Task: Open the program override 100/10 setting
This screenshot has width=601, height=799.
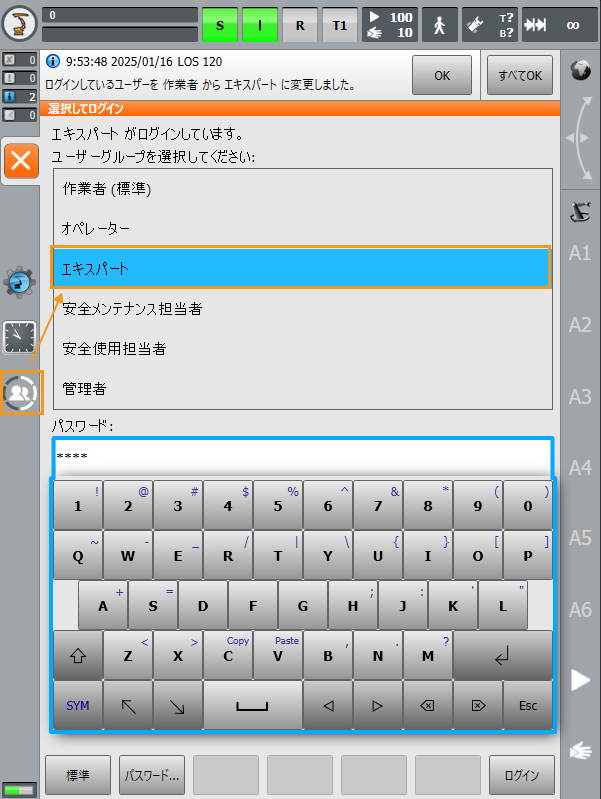Action: tap(390, 25)
